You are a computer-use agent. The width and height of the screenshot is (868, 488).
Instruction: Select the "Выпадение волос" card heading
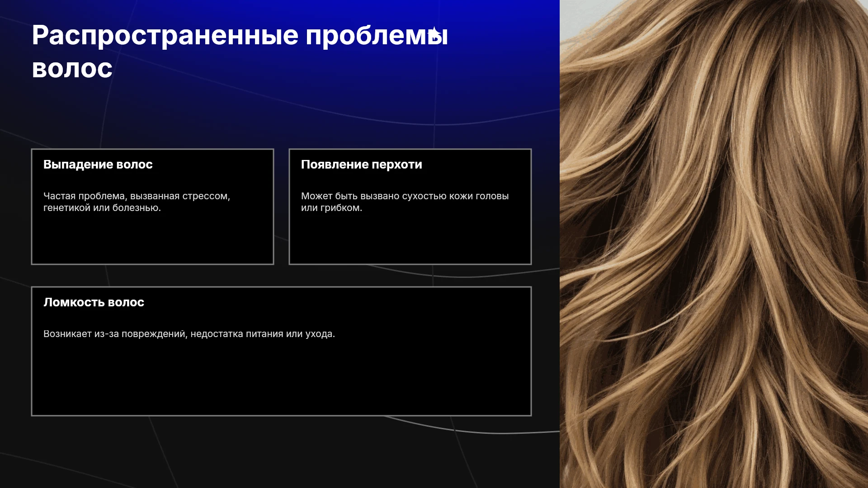pyautogui.click(x=98, y=164)
